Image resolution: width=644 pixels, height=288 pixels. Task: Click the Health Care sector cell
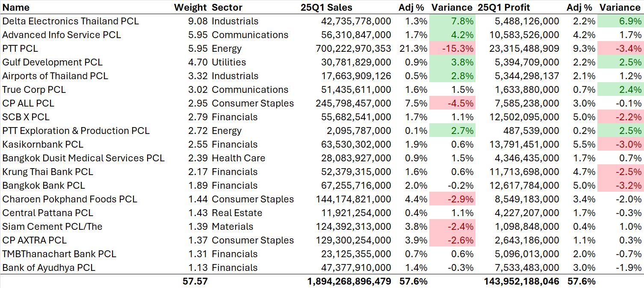239,158
